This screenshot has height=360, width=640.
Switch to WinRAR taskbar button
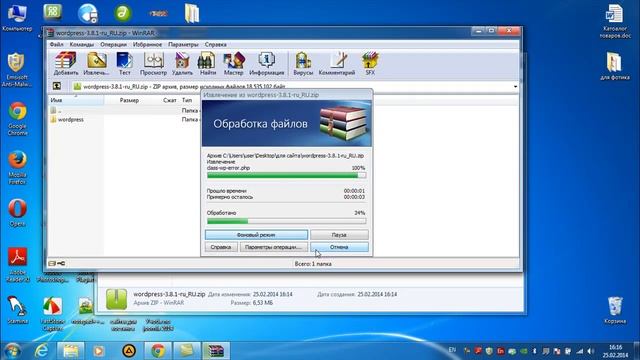(216, 351)
